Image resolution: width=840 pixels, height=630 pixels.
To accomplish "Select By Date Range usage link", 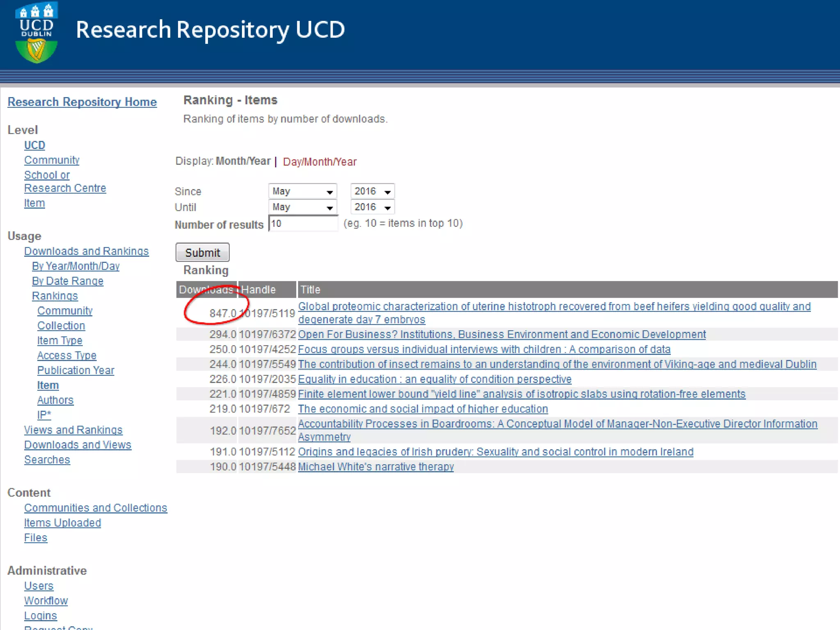I will tap(68, 281).
